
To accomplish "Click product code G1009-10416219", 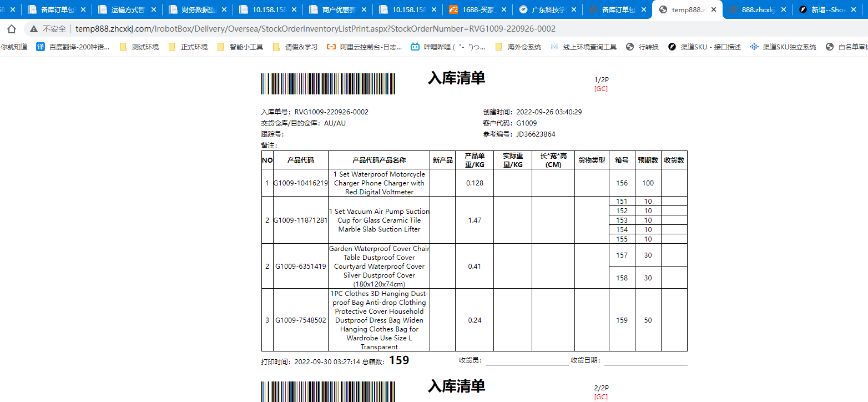I will click(x=301, y=183).
